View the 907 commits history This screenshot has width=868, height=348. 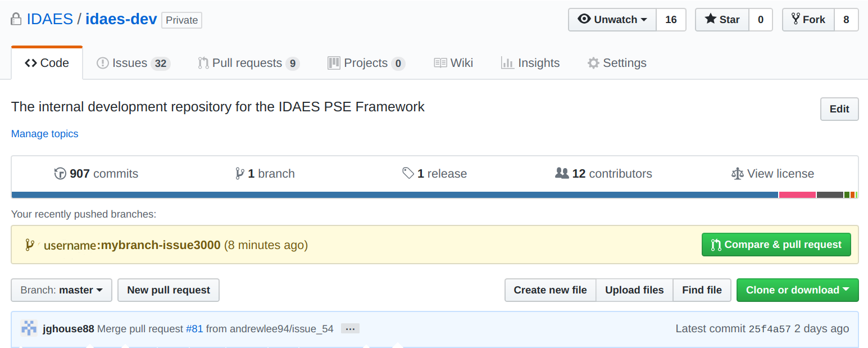96,174
